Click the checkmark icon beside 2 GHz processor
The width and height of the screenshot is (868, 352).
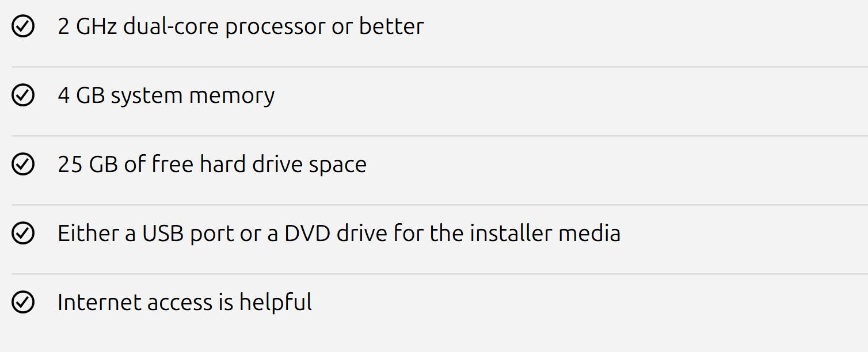click(x=23, y=26)
